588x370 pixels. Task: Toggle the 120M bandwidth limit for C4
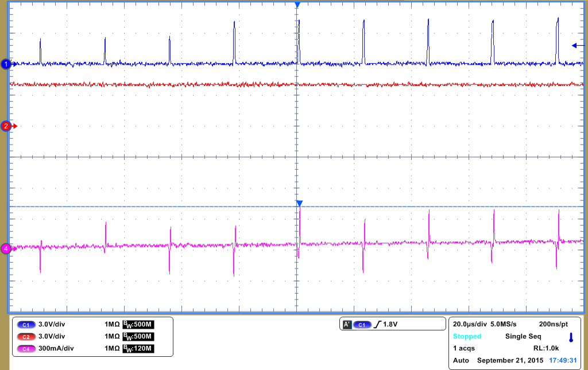click(140, 348)
